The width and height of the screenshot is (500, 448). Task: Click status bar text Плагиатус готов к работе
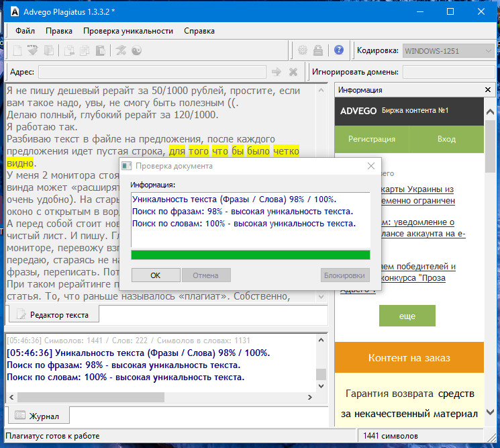click(52, 436)
